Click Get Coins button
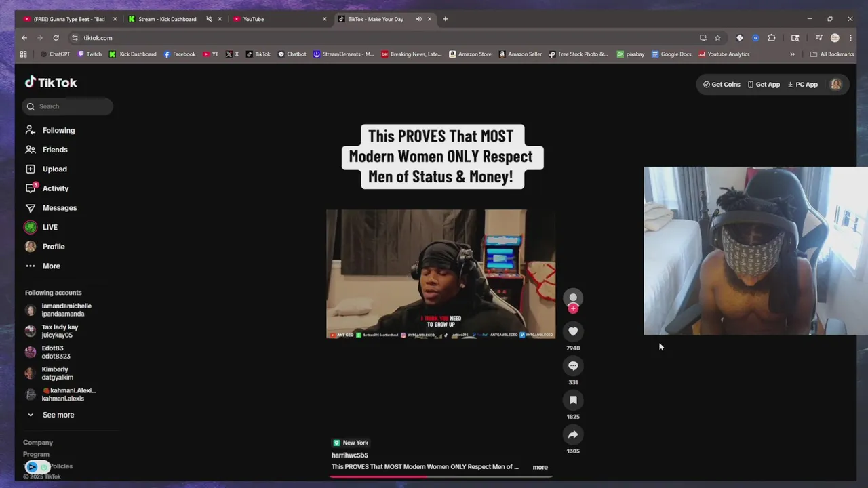Image resolution: width=868 pixels, height=488 pixels. (x=722, y=85)
